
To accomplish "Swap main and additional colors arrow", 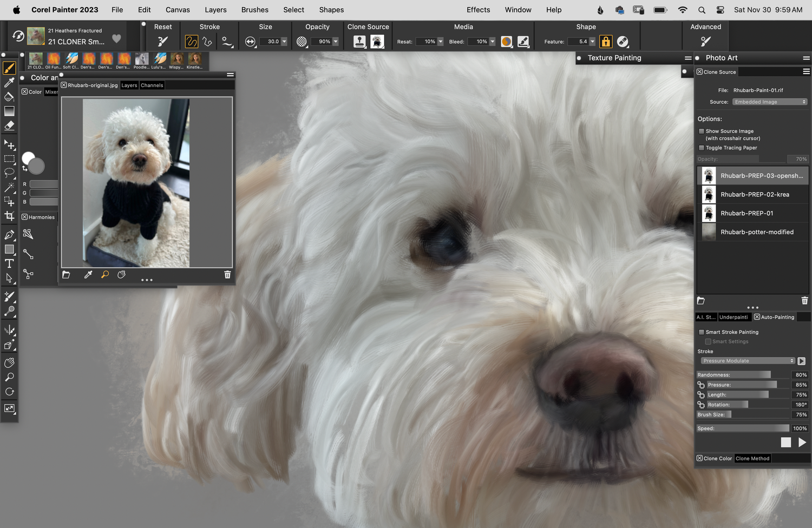I will (24, 169).
